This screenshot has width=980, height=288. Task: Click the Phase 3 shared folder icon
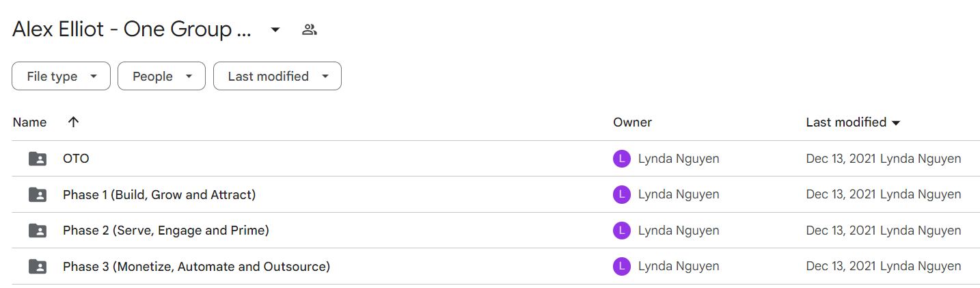[38, 267]
